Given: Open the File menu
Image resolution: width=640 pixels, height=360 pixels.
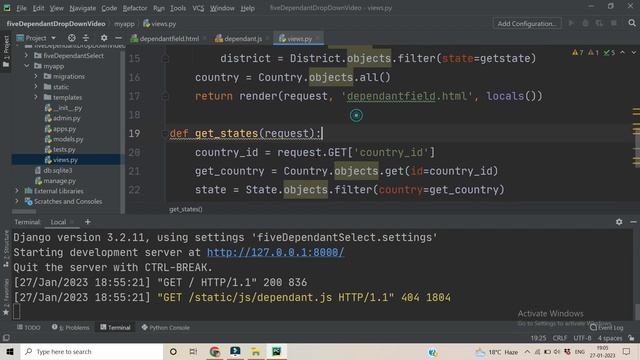Looking at the screenshot, I should tap(21, 8).
